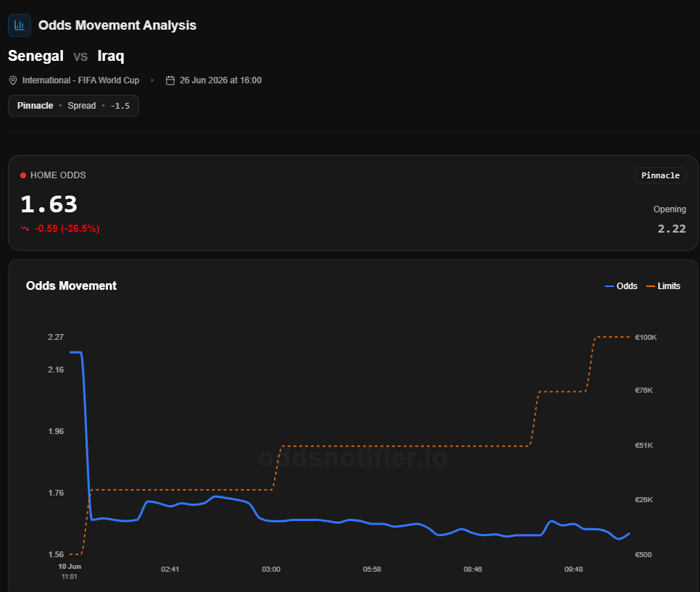Image resolution: width=700 pixels, height=592 pixels.
Task: Click the Odds Movement chart title
Action: 72,285
